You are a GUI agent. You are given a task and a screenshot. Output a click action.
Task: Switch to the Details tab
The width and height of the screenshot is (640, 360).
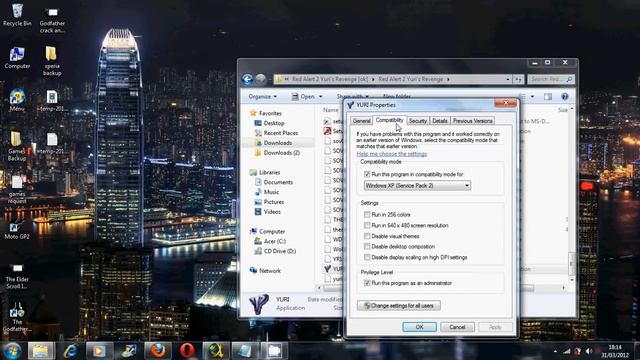[440, 121]
